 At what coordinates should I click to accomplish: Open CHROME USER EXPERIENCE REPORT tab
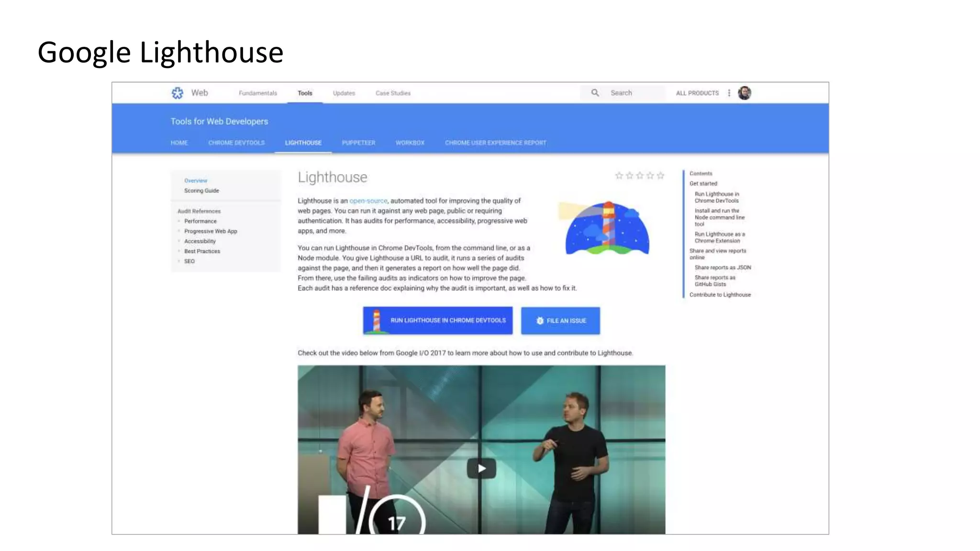point(496,143)
